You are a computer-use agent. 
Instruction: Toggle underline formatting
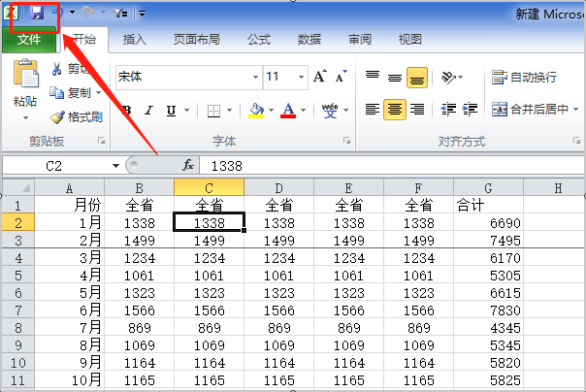tap(171, 111)
